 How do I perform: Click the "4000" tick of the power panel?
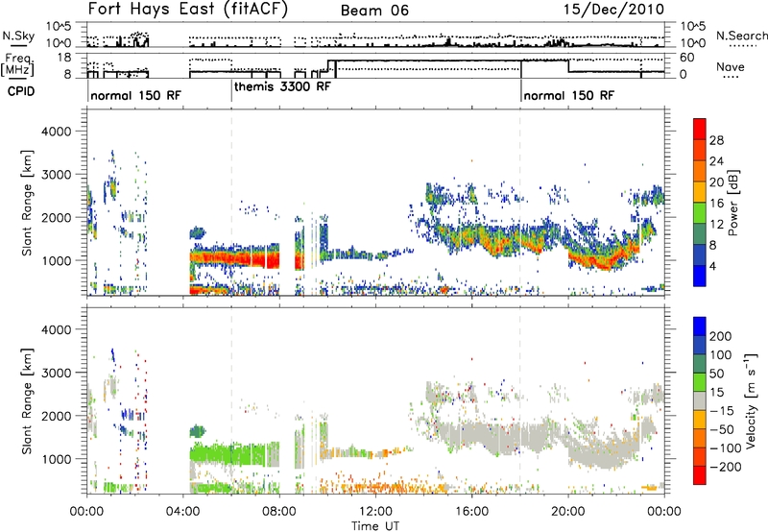click(56, 132)
